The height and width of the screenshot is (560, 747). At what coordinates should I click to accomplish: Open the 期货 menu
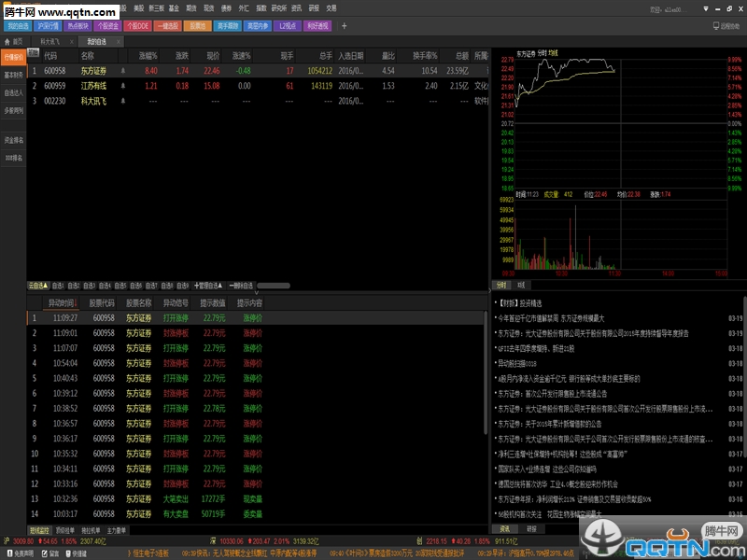coord(191,8)
